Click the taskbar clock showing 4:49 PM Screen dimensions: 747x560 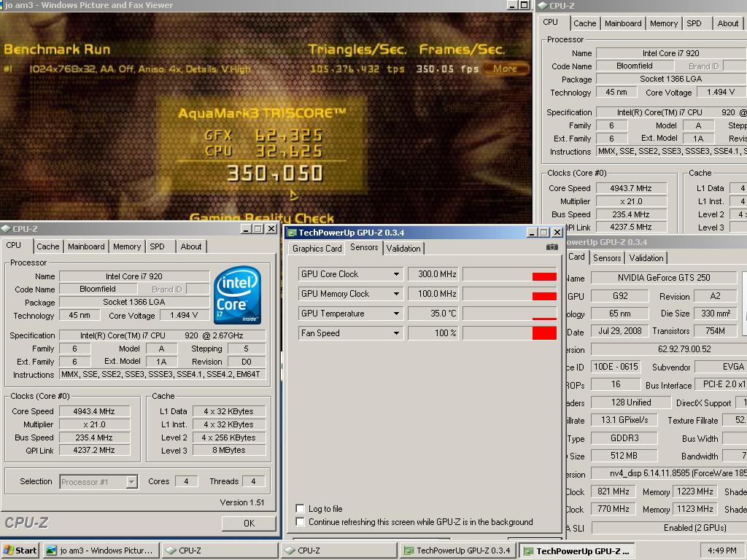click(x=722, y=551)
